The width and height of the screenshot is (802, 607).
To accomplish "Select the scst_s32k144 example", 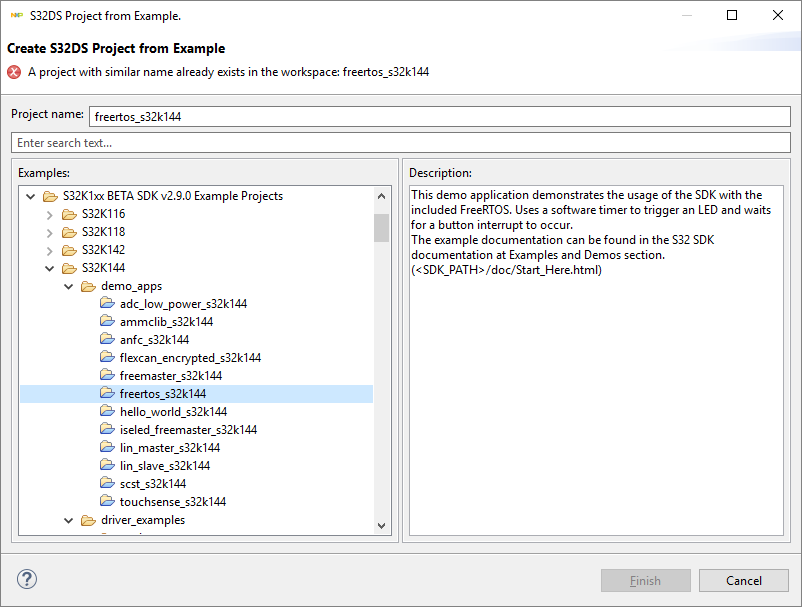I will (153, 484).
